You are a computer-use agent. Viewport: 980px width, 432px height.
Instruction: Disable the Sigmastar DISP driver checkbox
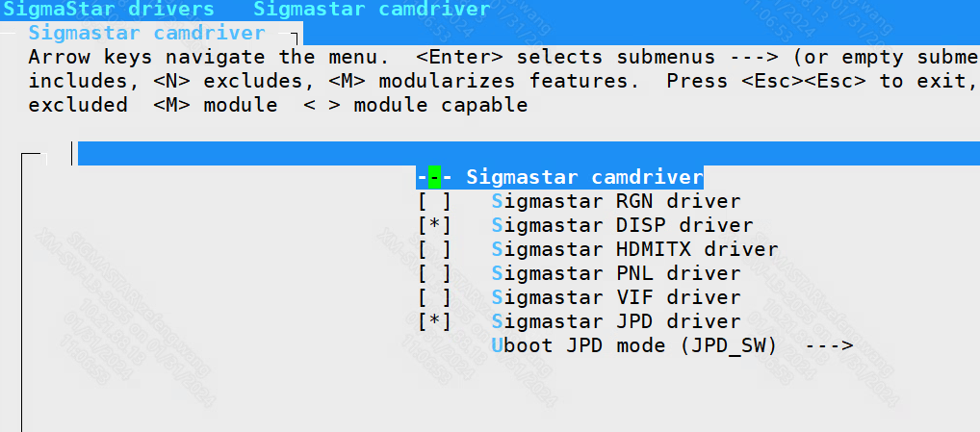[434, 226]
